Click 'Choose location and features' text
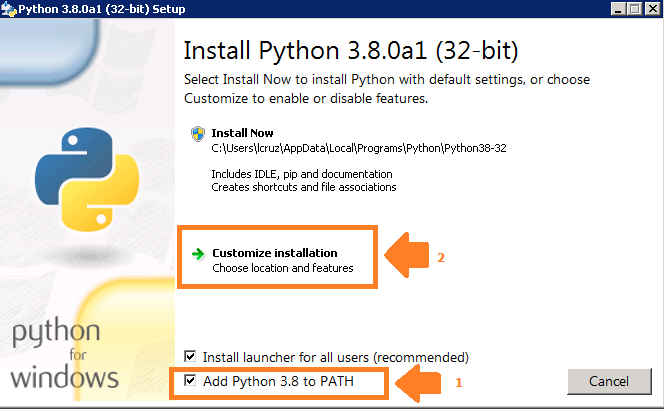Viewport: 664px width, 411px height. 282,268
